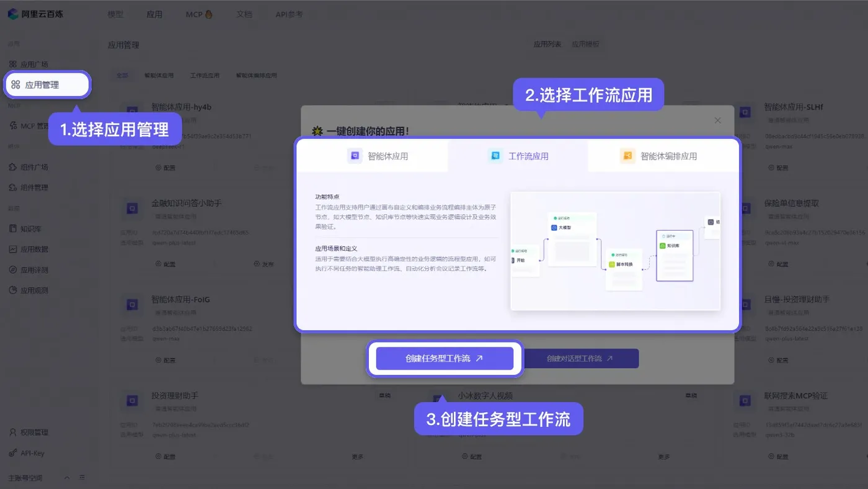
Task: Select the 全部 filter tab
Action: pyautogui.click(x=122, y=76)
